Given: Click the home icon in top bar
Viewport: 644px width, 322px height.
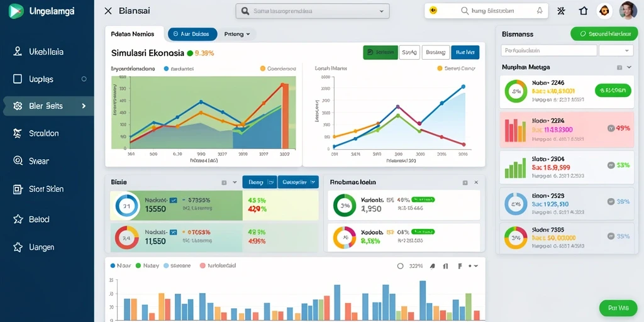Looking at the screenshot, I should (x=583, y=11).
